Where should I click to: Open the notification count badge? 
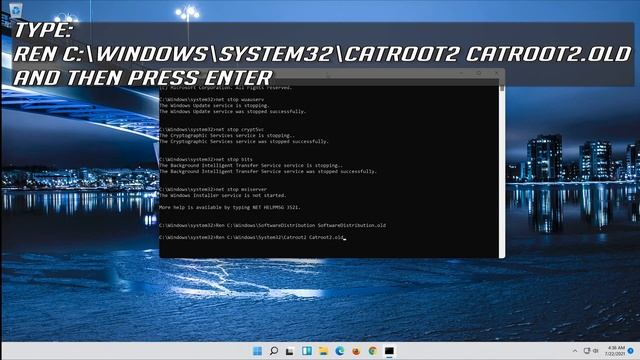coord(631,351)
